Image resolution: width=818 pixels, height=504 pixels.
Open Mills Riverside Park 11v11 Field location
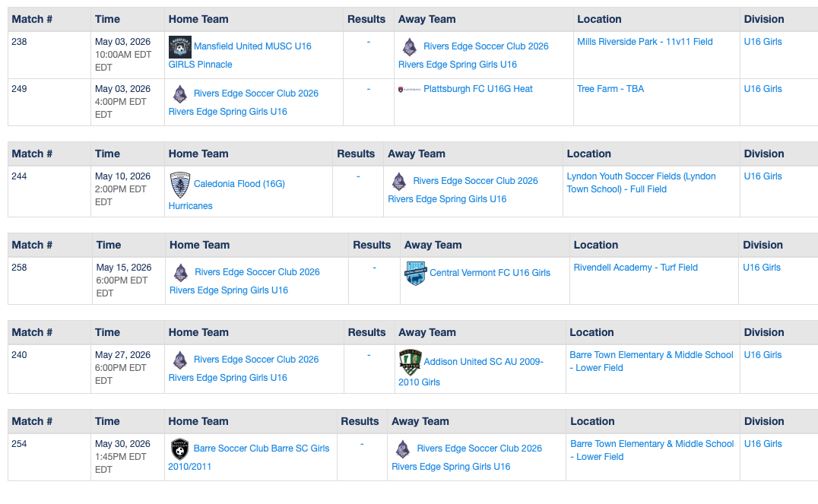(x=645, y=42)
